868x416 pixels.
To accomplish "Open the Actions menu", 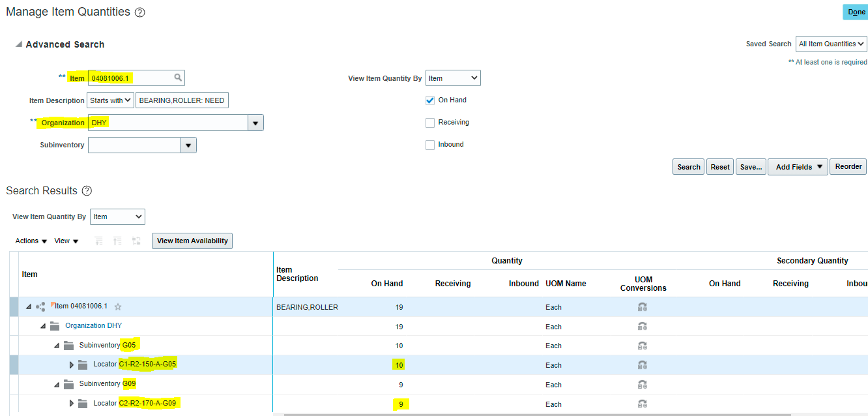I will [30, 241].
